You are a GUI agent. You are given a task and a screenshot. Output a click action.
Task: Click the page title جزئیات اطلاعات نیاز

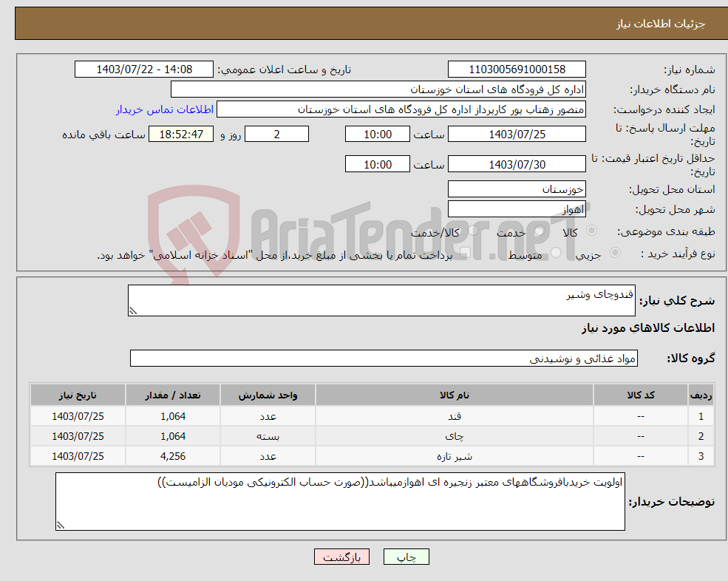pyautogui.click(x=661, y=24)
